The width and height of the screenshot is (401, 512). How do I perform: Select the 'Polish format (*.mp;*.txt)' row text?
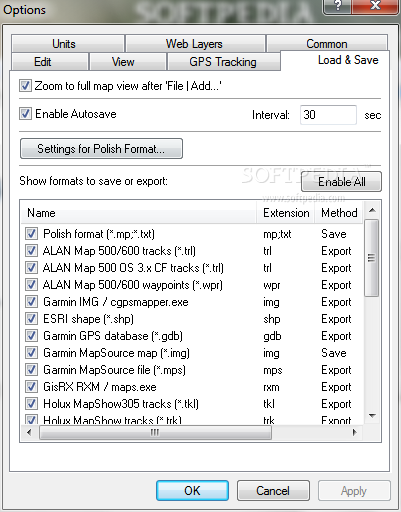[x=99, y=234]
